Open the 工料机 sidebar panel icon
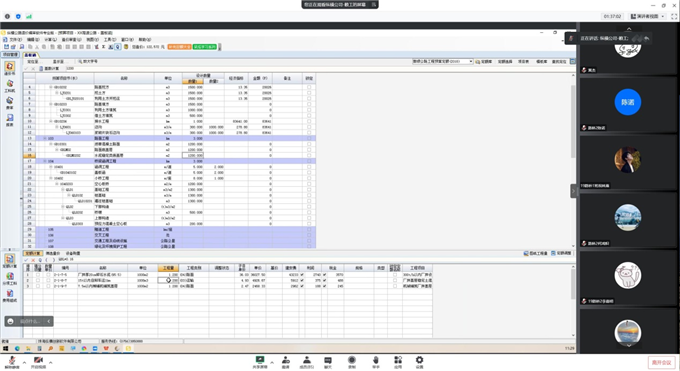The height and width of the screenshot is (371, 680). 10,86
